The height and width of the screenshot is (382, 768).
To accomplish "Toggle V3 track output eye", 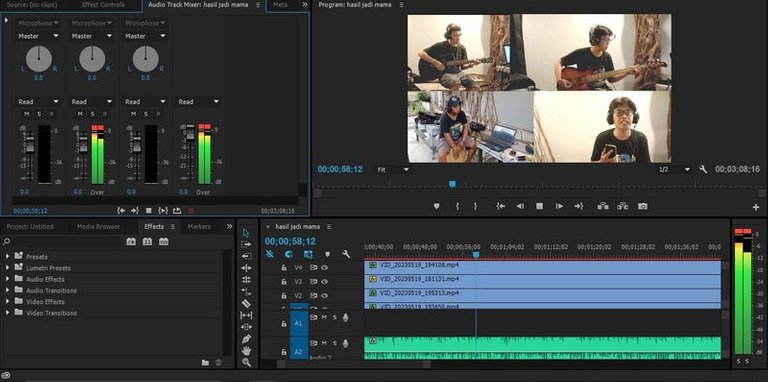I will (x=324, y=282).
